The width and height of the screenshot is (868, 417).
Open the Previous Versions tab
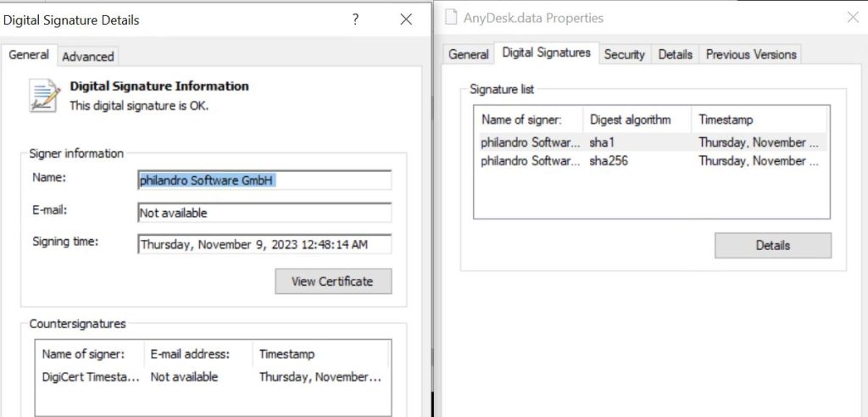click(751, 54)
